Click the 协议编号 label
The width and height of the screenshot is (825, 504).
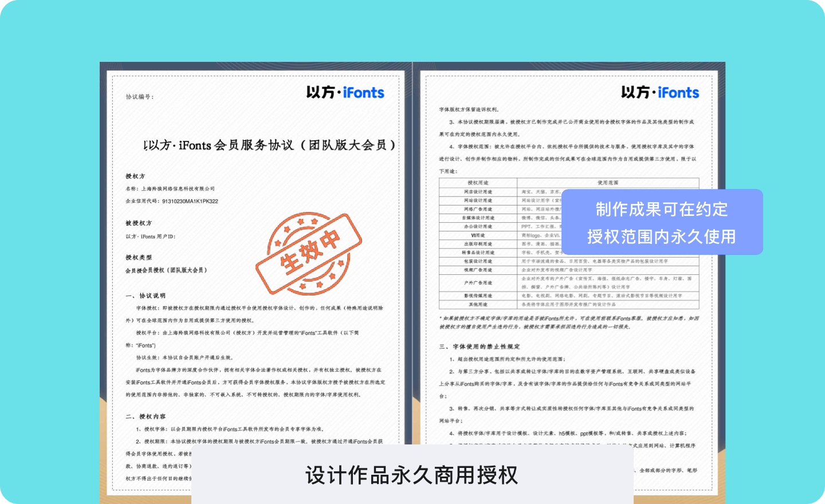(x=140, y=97)
